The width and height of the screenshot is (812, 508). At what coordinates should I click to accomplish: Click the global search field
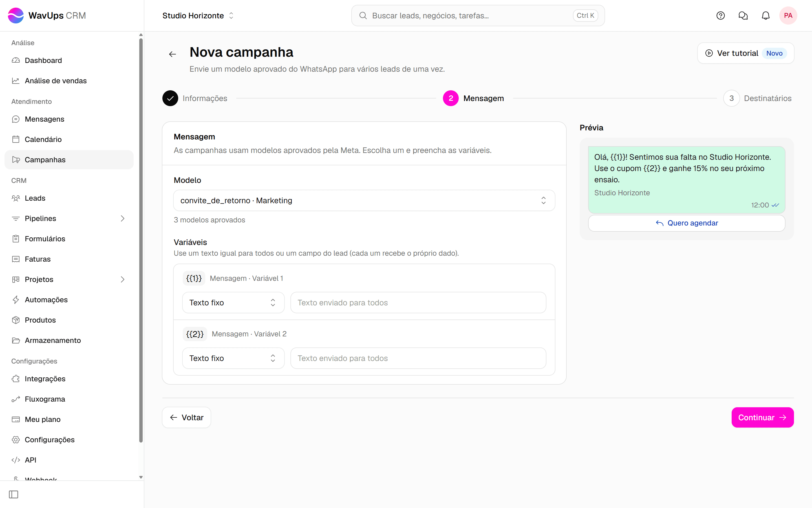point(478,16)
